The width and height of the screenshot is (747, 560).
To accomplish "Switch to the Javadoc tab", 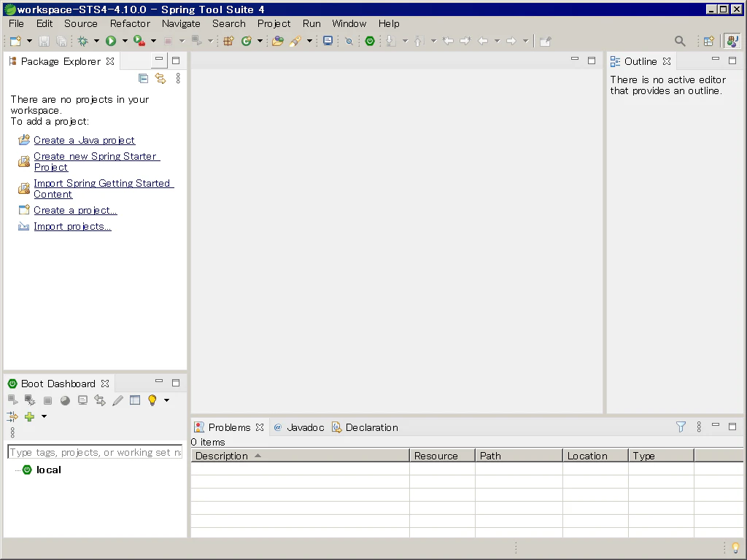I will point(300,427).
